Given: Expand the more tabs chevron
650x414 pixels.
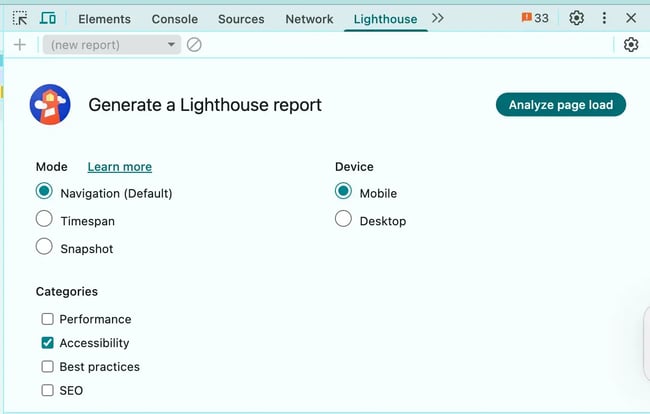Looking at the screenshot, I should tap(438, 18).
